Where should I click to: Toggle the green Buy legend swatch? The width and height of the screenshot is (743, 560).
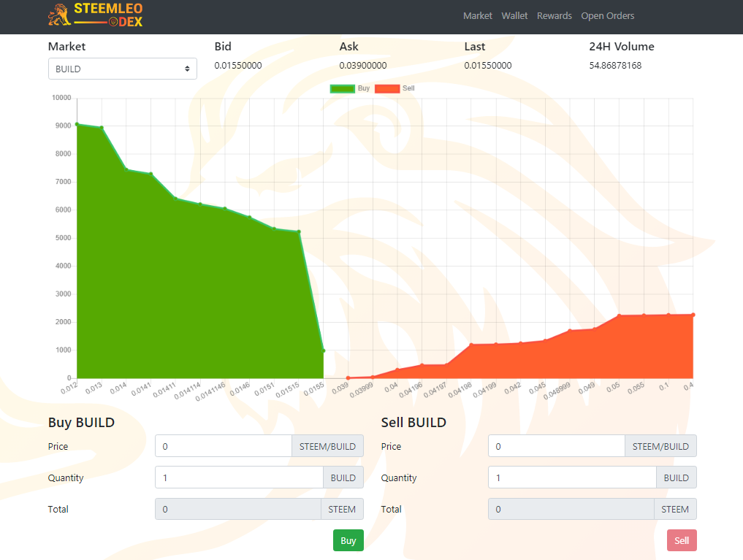(x=342, y=88)
